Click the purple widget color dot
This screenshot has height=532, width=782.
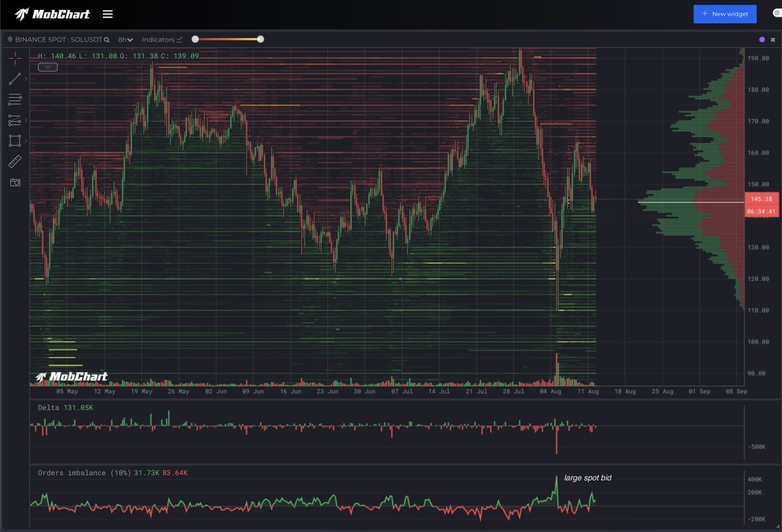[x=762, y=40]
